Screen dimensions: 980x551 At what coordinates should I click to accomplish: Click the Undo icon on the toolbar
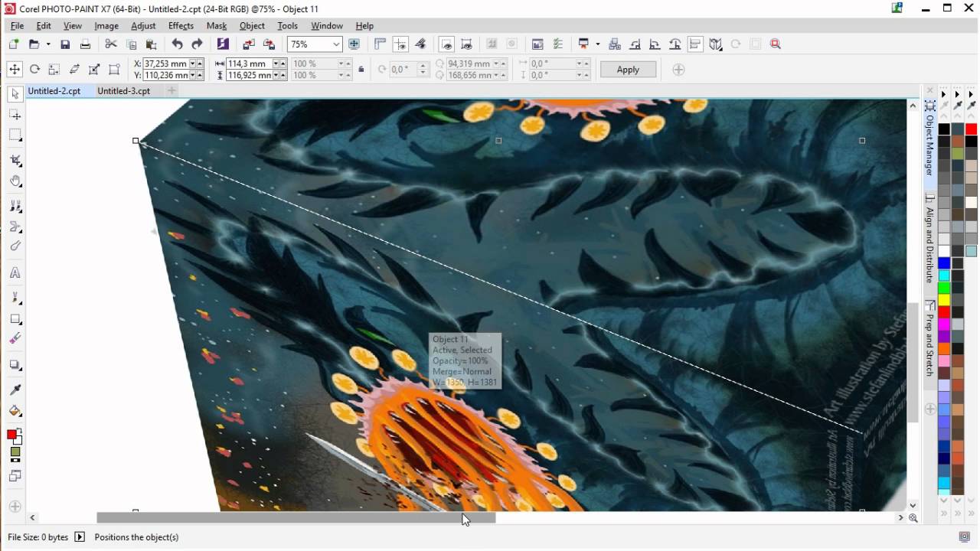pyautogui.click(x=178, y=44)
